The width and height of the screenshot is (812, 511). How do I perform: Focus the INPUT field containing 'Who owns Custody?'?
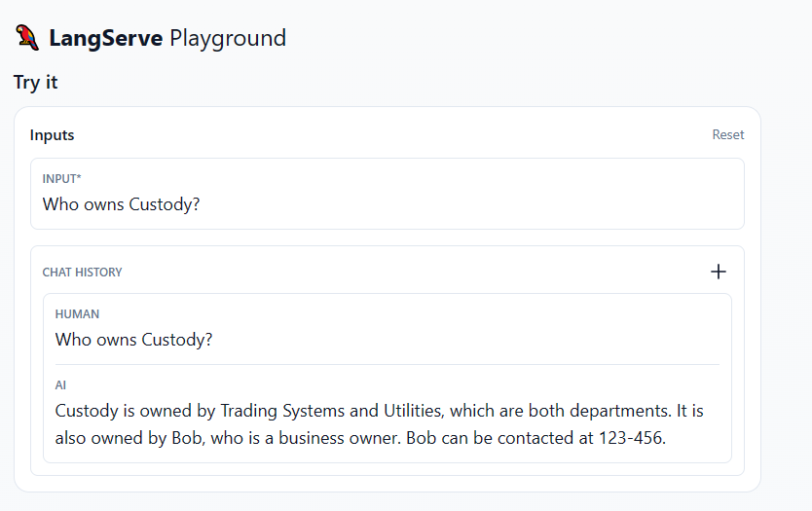387,204
